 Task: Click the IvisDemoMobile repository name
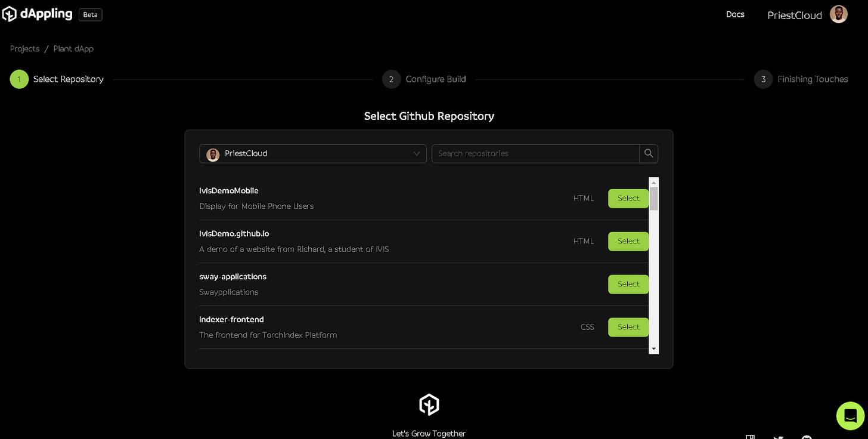click(229, 191)
